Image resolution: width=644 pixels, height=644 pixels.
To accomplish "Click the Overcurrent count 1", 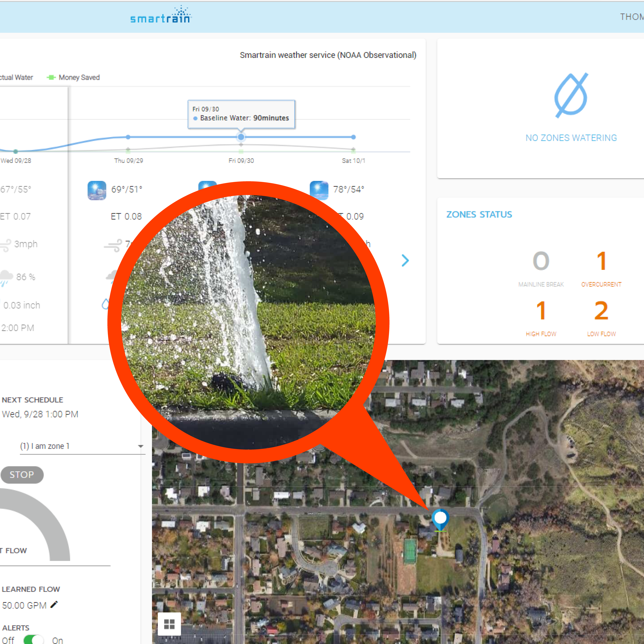I will point(601,261).
